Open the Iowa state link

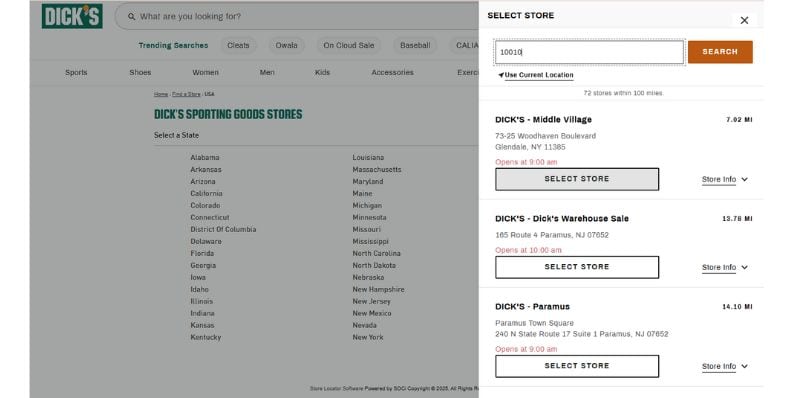click(x=198, y=277)
